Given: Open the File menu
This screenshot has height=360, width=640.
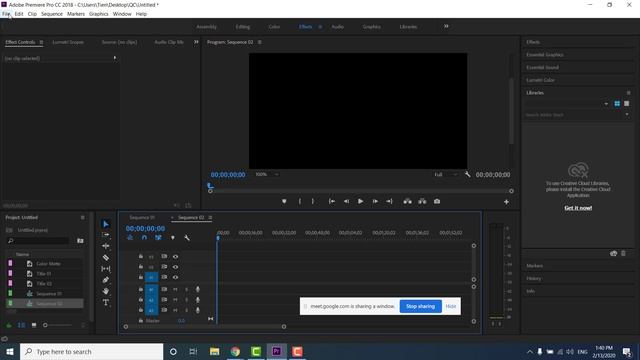Looking at the screenshot, I should coord(6,14).
